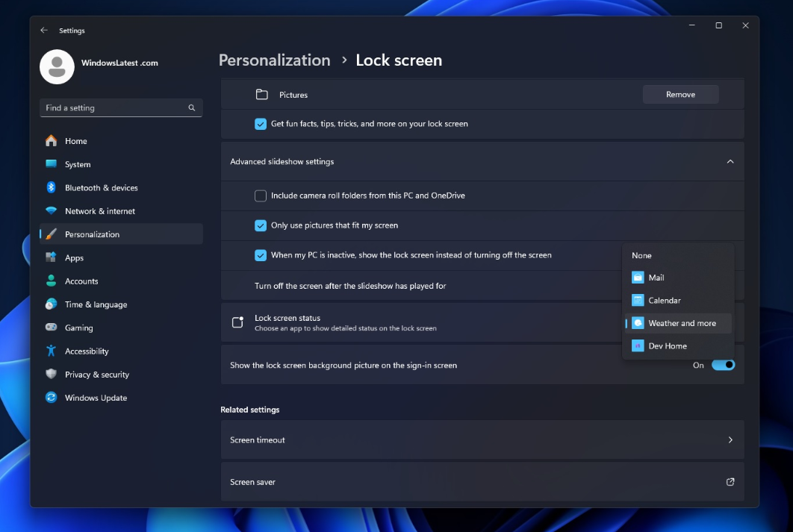Open Windows Update in sidebar
This screenshot has width=793, height=532.
[122, 398]
